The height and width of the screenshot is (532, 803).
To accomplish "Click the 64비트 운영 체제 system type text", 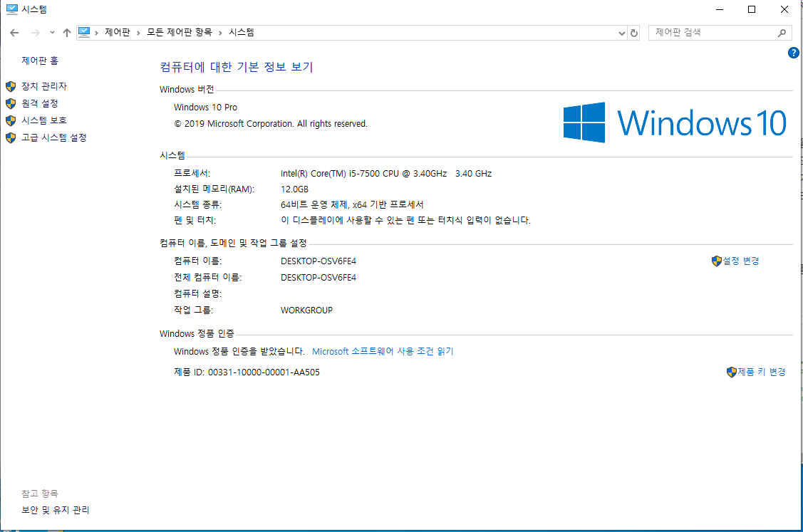I will click(x=352, y=205).
